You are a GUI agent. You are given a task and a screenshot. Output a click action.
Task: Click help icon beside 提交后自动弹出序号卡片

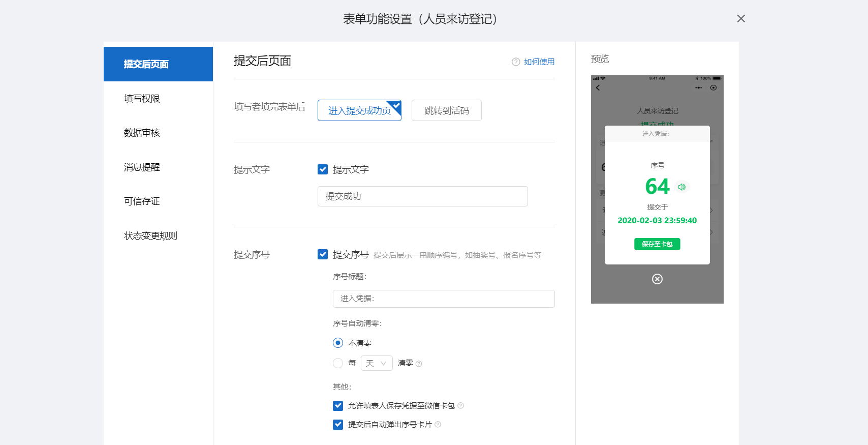click(x=438, y=424)
